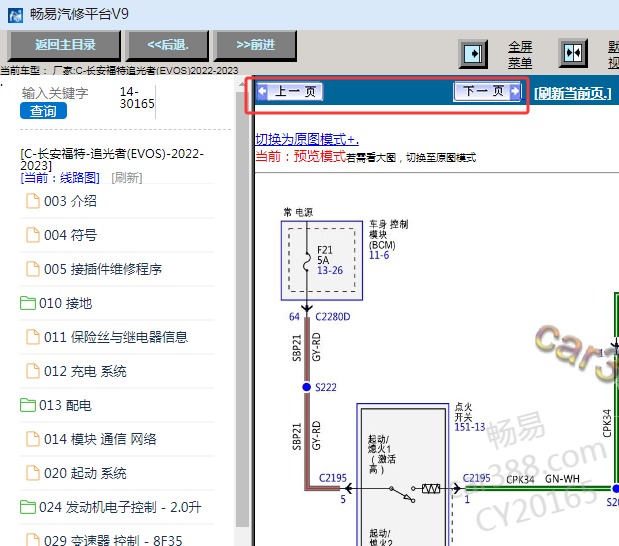Go forward with >>前进 button
Screen dimensions: 619x546
point(255,45)
